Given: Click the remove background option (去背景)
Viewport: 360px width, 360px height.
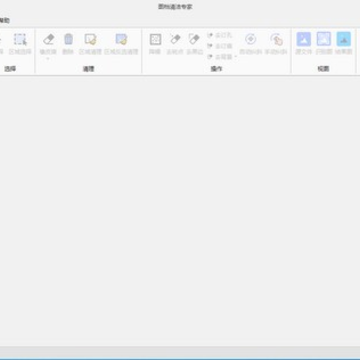Looking at the screenshot, I should (220, 57).
